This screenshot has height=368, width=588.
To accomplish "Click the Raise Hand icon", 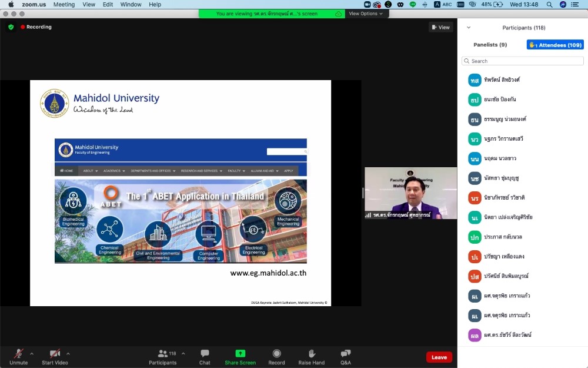I will (312, 353).
